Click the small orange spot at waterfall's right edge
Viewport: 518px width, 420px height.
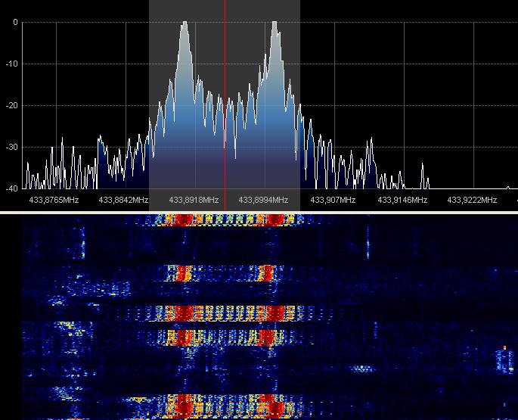coord(504,348)
